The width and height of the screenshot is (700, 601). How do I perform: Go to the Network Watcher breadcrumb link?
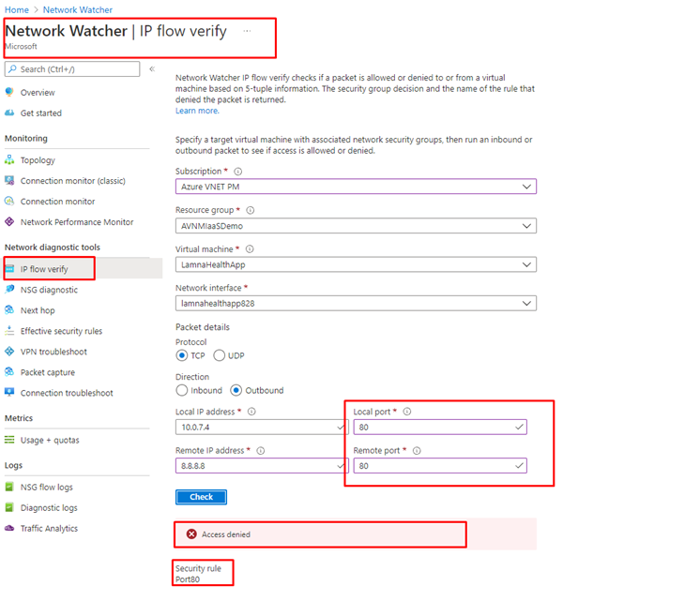(x=78, y=9)
